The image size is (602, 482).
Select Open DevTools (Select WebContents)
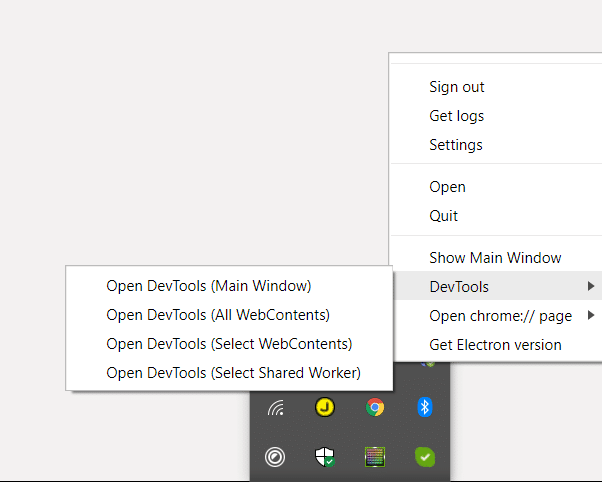[x=229, y=344]
